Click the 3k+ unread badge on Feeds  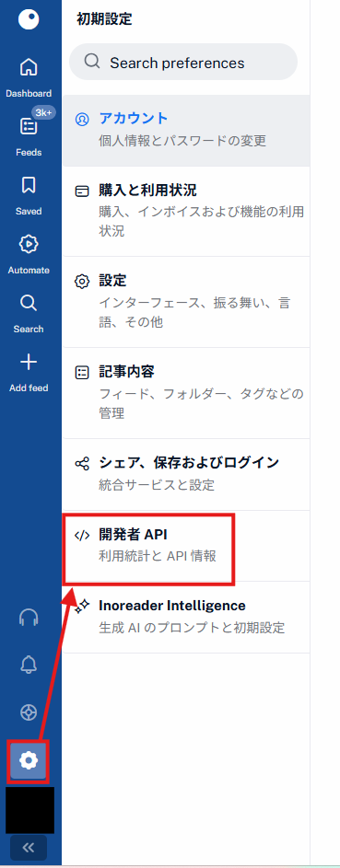pos(43,112)
